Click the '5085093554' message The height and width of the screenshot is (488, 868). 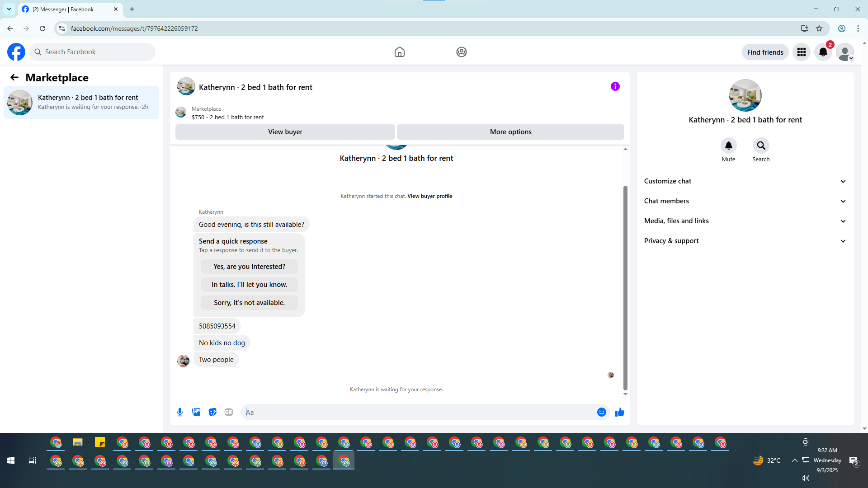point(217,326)
